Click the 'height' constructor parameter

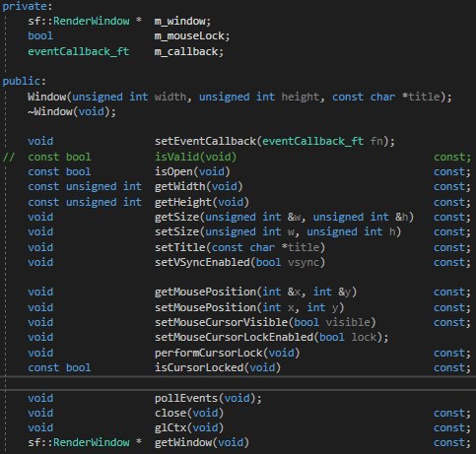pyautogui.click(x=300, y=97)
